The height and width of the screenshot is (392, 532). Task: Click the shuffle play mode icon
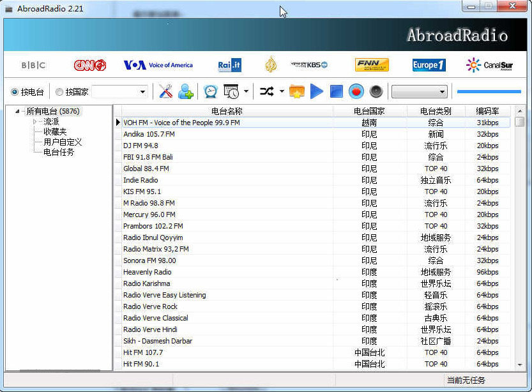[x=266, y=92]
